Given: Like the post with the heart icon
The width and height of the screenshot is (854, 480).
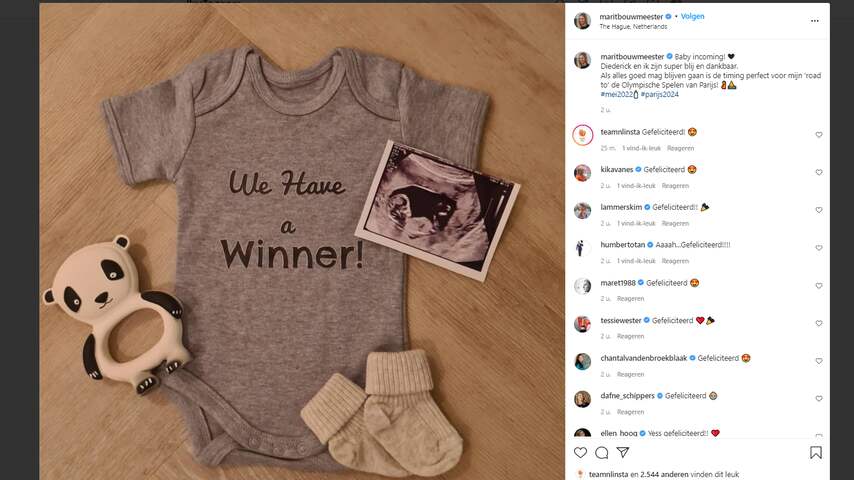Looking at the screenshot, I should coord(581,453).
